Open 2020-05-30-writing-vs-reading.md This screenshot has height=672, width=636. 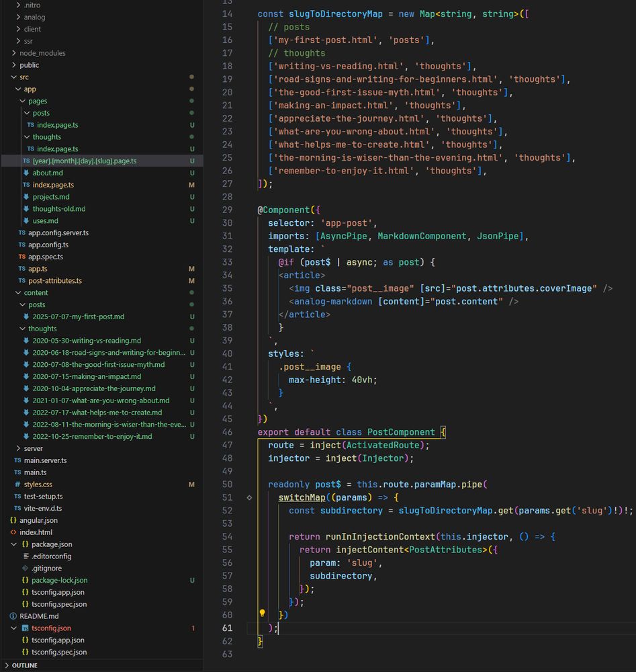point(87,341)
